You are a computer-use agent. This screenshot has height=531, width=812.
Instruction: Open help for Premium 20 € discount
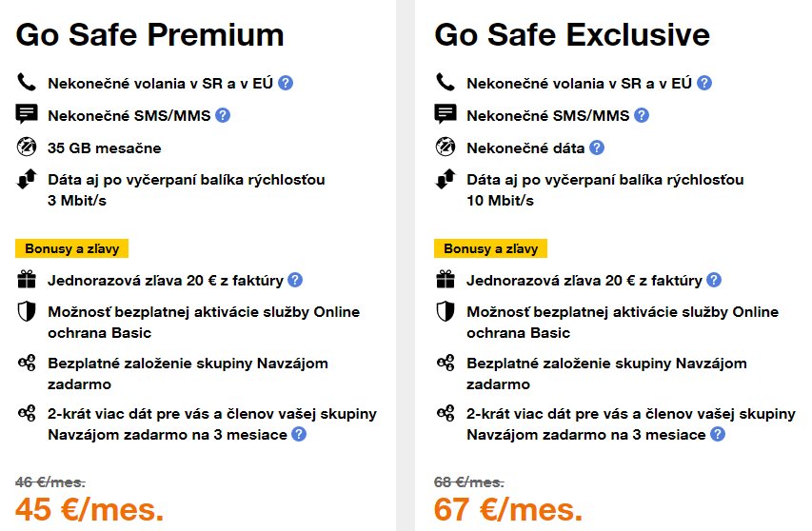pyautogui.click(x=295, y=280)
